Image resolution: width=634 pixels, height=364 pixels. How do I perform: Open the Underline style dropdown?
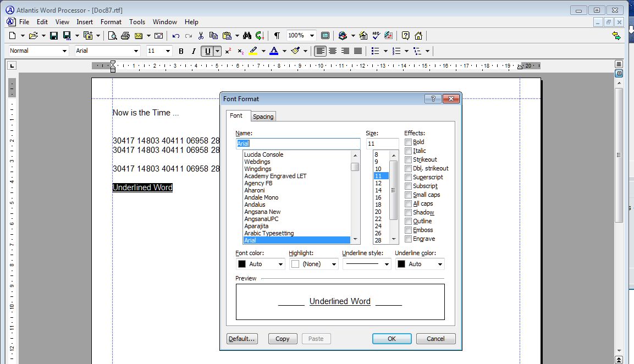pos(387,264)
